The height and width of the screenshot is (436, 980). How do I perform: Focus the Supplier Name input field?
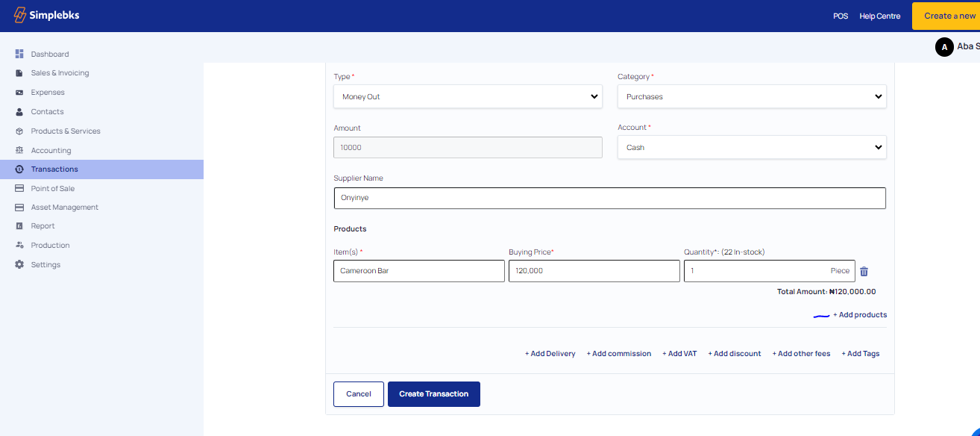pyautogui.click(x=609, y=198)
